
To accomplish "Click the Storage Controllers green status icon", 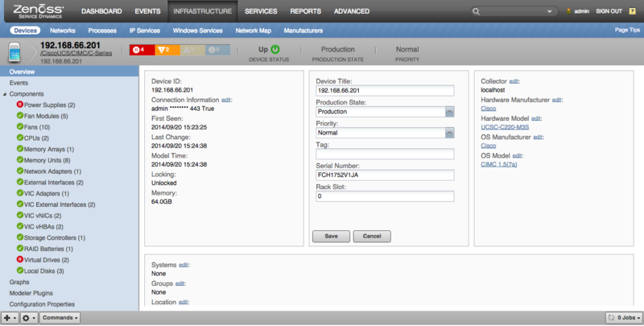I will pos(19,237).
